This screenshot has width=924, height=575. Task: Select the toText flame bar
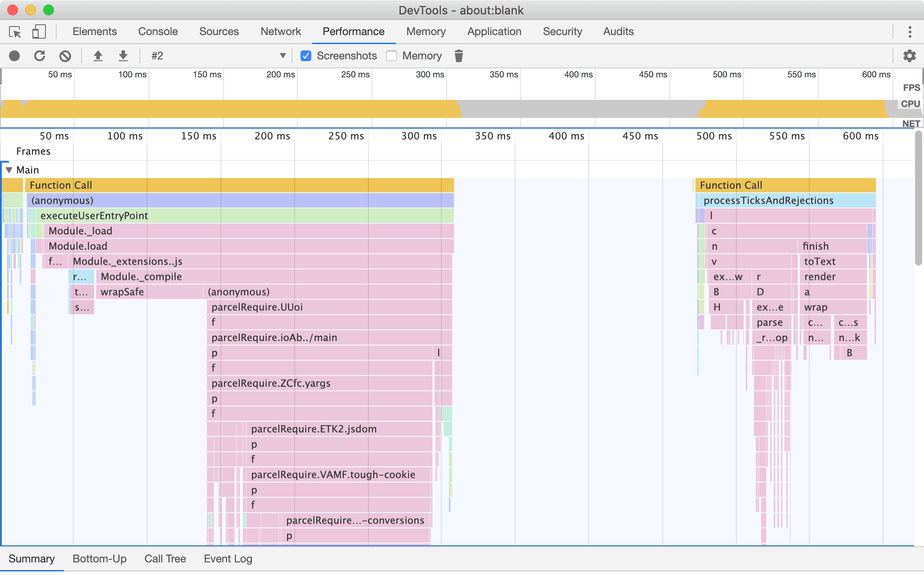pyautogui.click(x=833, y=261)
